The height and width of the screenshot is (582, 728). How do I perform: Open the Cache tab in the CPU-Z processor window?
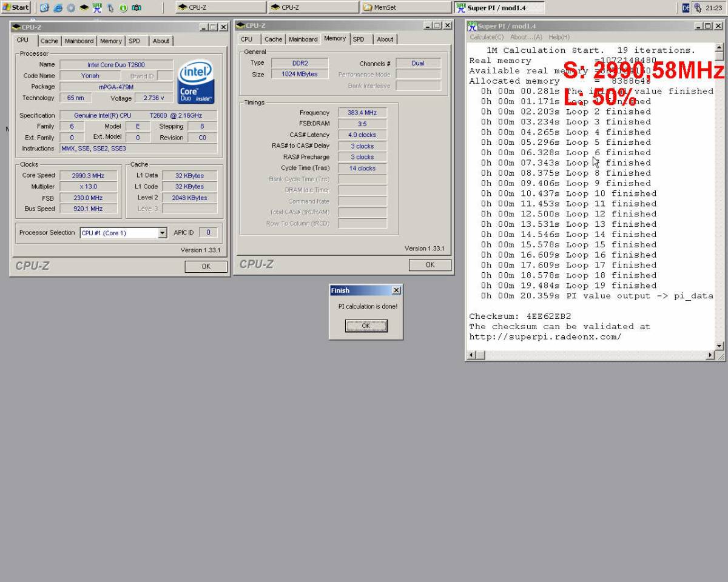pos(50,41)
